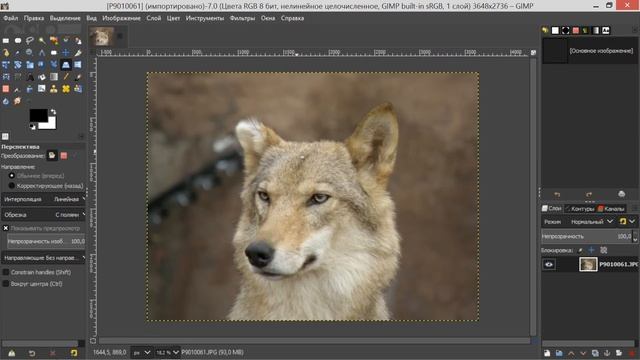Image resolution: width=640 pixels, height=360 pixels.
Task: Select the Zoom magnifier tool
Action: point(29,52)
